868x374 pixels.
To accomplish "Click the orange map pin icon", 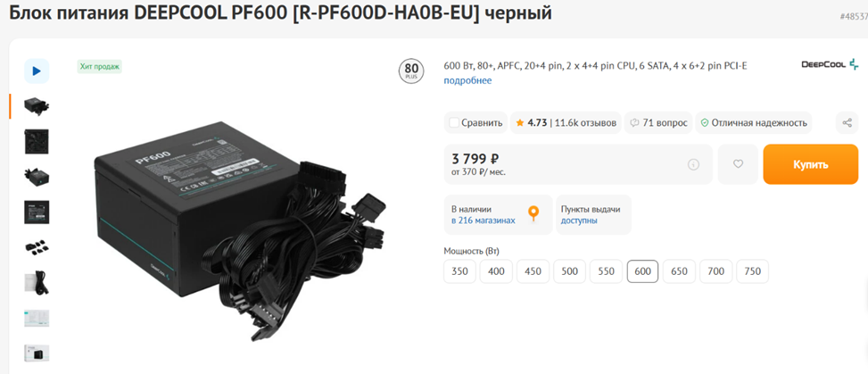I will click(533, 213).
